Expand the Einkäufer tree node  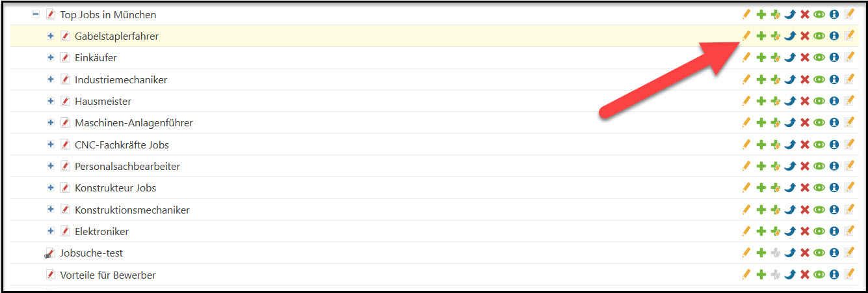[51, 57]
